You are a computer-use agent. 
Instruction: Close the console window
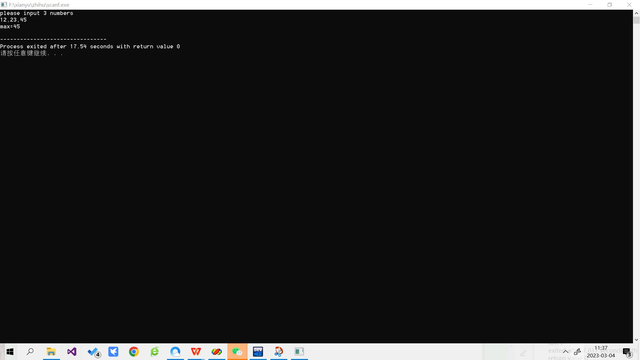click(629, 5)
